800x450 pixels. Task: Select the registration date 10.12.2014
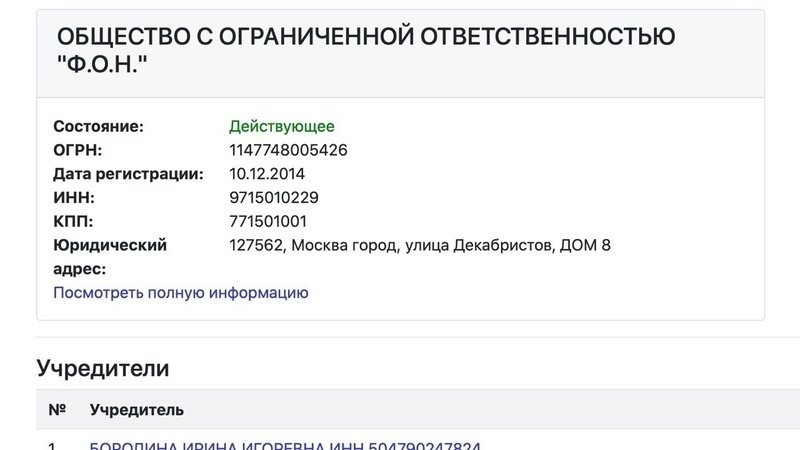[267, 174]
